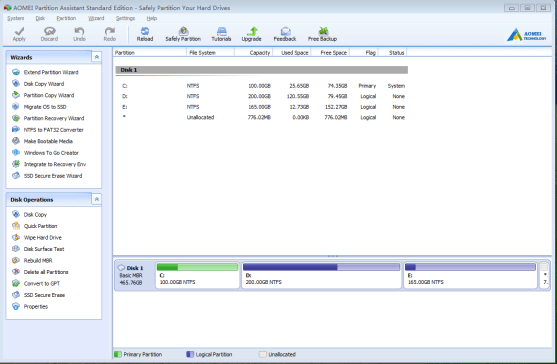The image size is (557, 364).
Task: Select the Unallocated row in the list
Action: point(261,118)
